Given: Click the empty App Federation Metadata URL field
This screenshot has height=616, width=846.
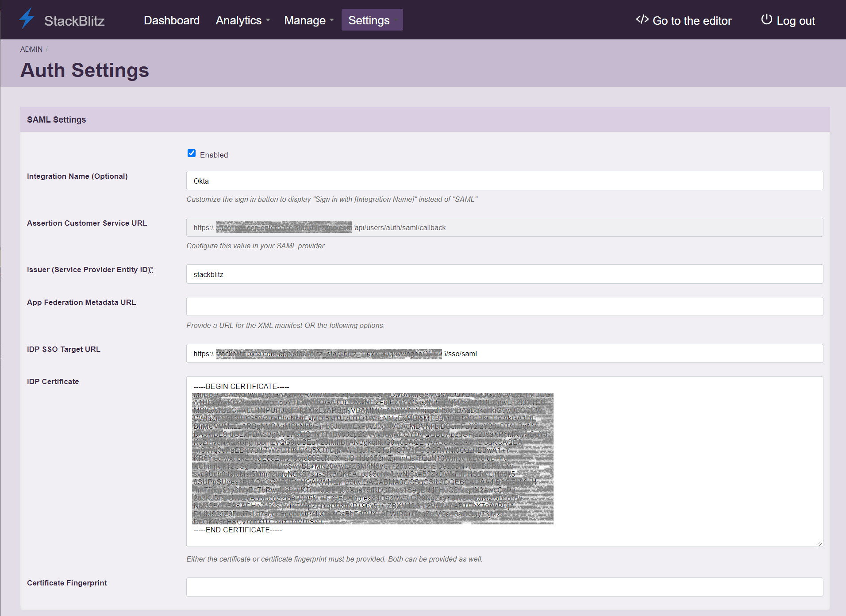Looking at the screenshot, I should tap(504, 306).
